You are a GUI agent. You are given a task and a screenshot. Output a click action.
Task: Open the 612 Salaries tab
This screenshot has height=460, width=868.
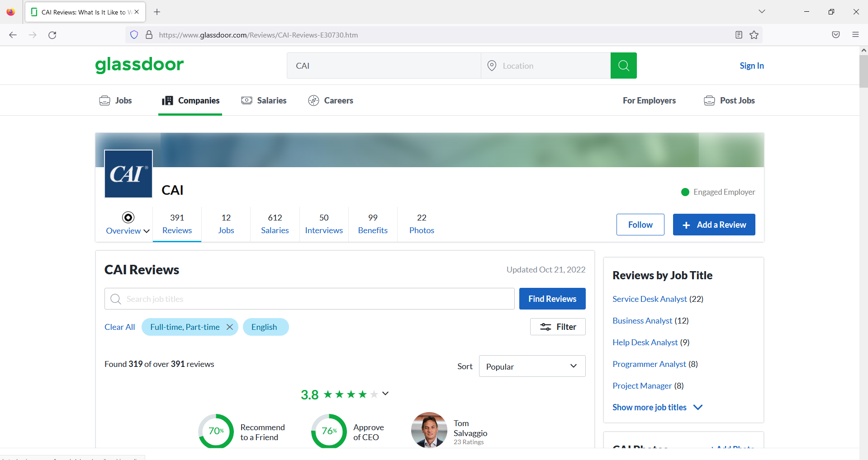point(275,224)
